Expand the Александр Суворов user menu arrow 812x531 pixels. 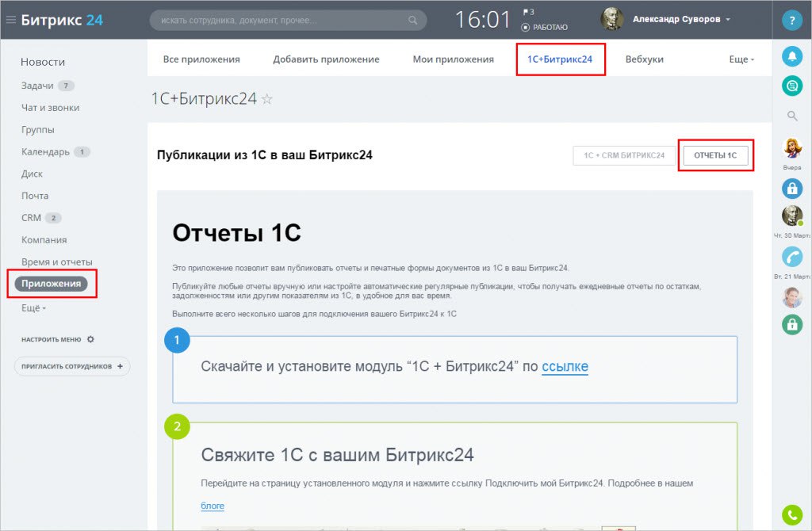point(728,19)
